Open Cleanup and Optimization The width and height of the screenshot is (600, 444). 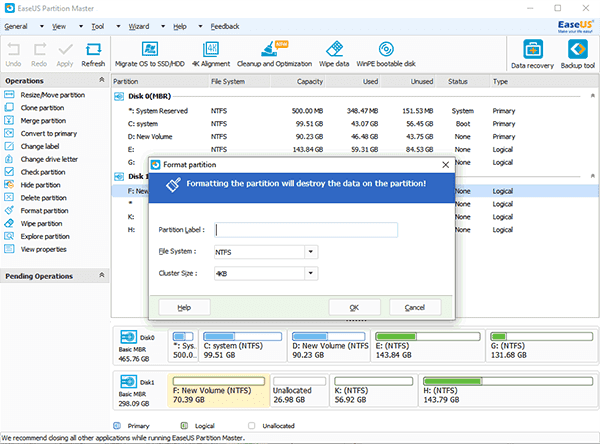[274, 54]
